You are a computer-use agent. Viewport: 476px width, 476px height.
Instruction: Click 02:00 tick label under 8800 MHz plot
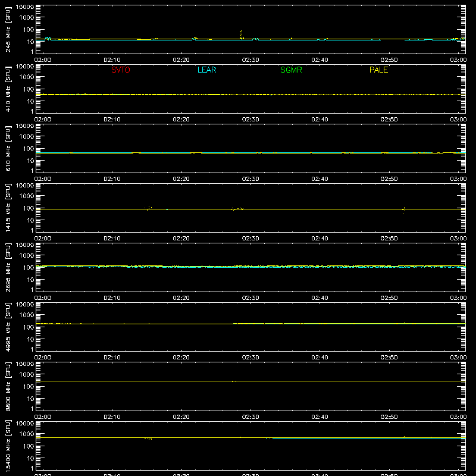point(43,417)
